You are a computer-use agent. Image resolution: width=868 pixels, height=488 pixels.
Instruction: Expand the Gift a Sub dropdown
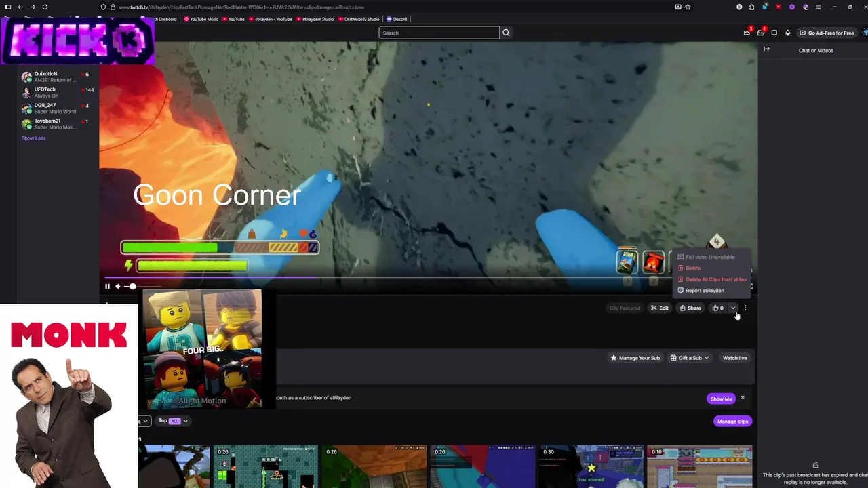tap(690, 358)
